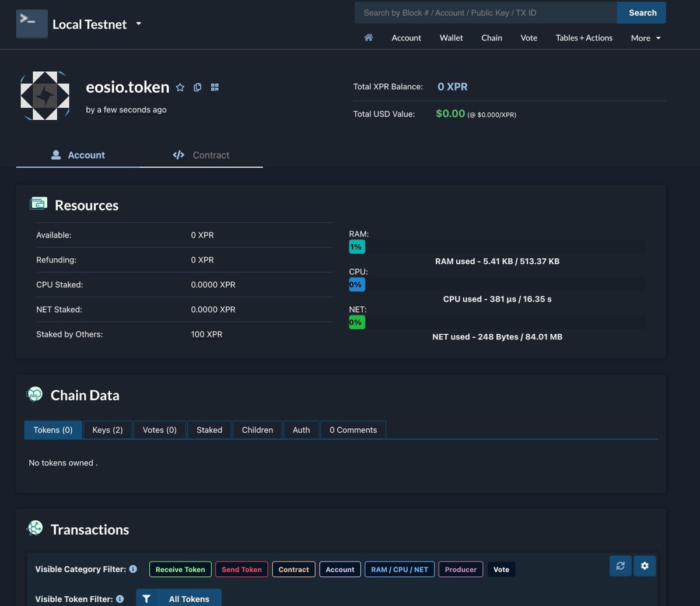Open the All Tokens filter dropdown
This screenshot has width=700, height=606.
click(x=178, y=598)
